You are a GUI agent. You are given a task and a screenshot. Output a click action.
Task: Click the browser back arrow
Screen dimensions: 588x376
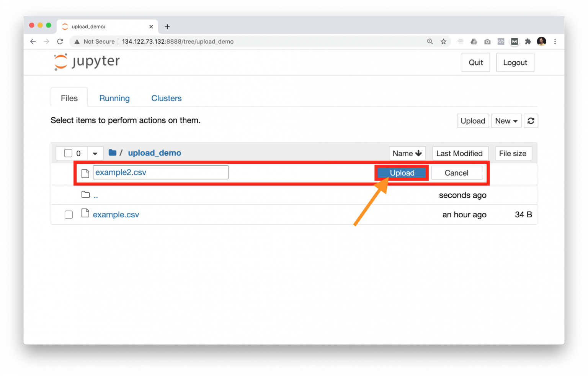[33, 41]
